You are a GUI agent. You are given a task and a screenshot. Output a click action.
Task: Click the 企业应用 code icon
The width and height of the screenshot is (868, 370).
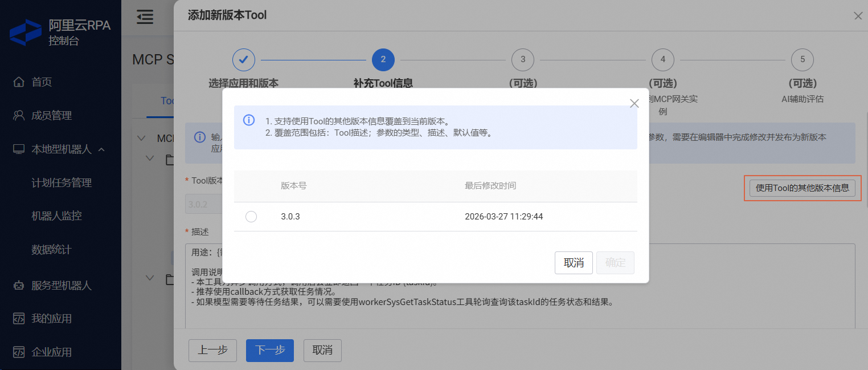pos(19,352)
